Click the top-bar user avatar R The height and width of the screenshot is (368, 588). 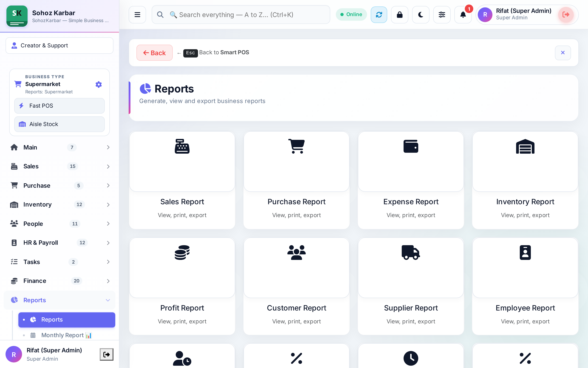click(x=485, y=14)
